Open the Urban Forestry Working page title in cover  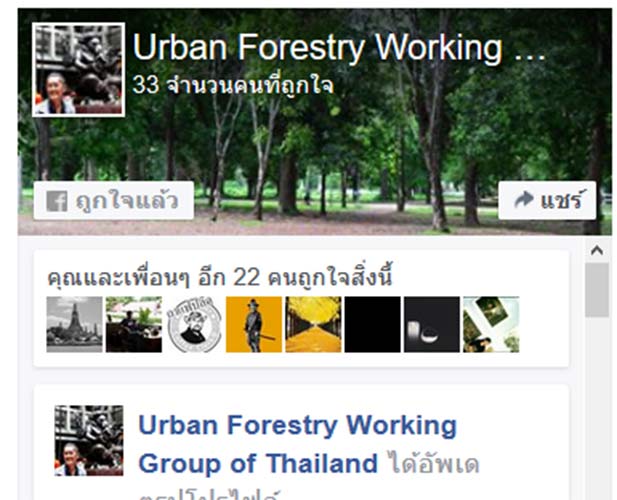point(339,48)
